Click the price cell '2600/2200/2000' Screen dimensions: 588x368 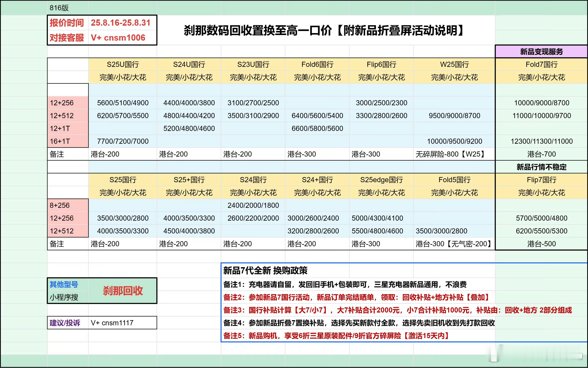[253, 218]
